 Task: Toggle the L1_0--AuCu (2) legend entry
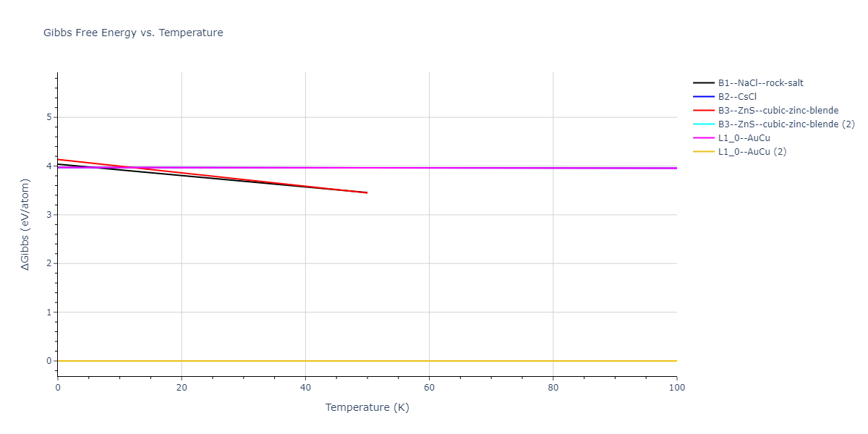click(757, 152)
